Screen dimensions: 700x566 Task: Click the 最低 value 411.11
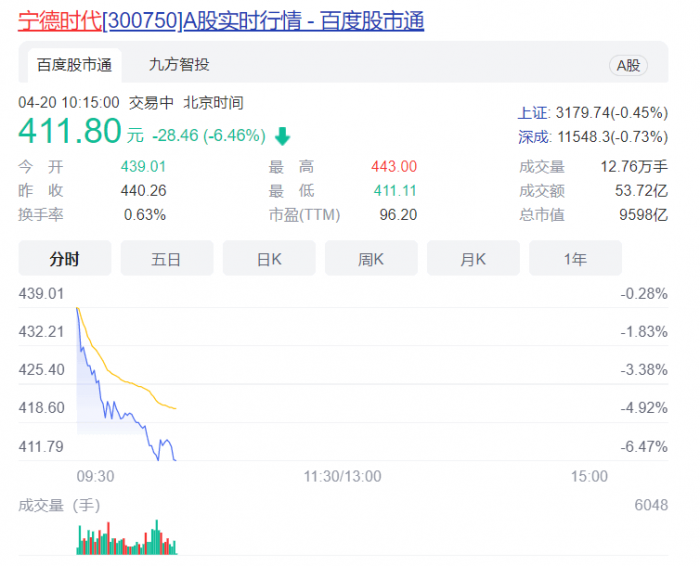395,191
